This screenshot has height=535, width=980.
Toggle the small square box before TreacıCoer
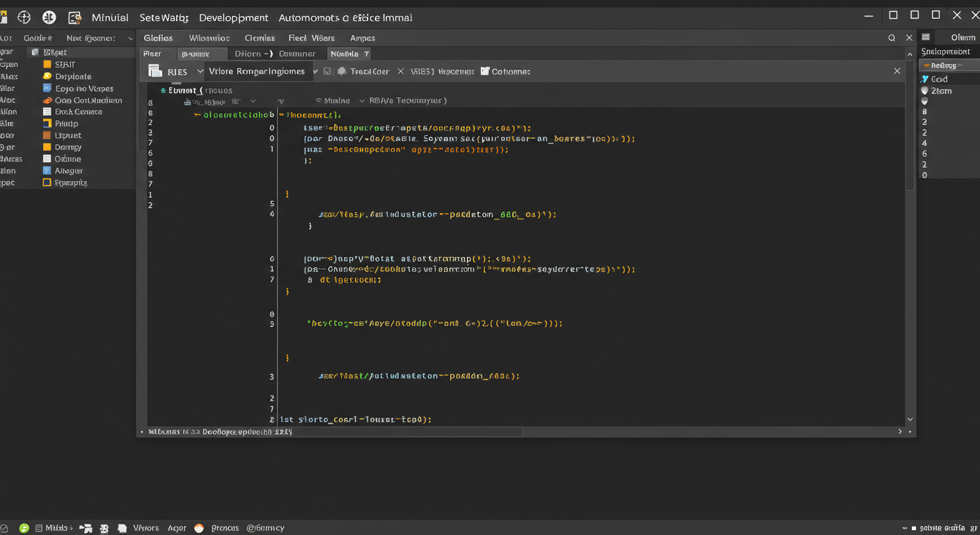tap(328, 72)
